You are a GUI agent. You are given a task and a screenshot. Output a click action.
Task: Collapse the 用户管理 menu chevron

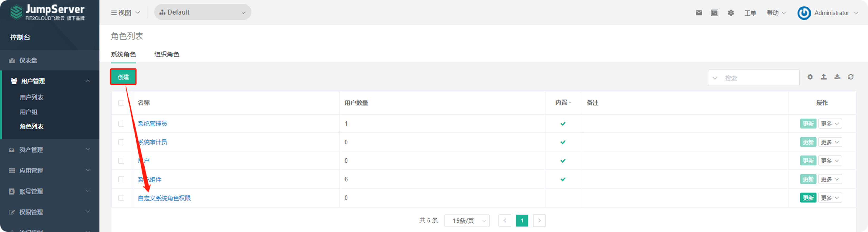coord(88,81)
